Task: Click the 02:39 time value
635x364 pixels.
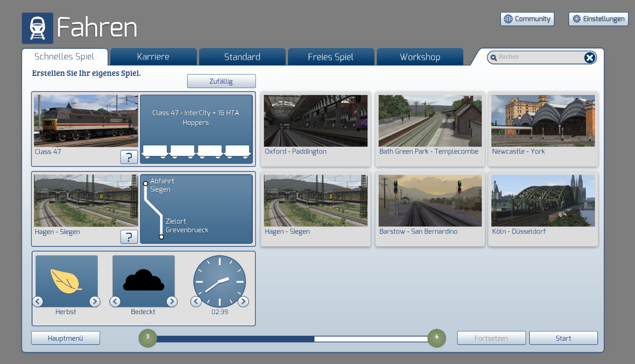Action: pyautogui.click(x=220, y=312)
